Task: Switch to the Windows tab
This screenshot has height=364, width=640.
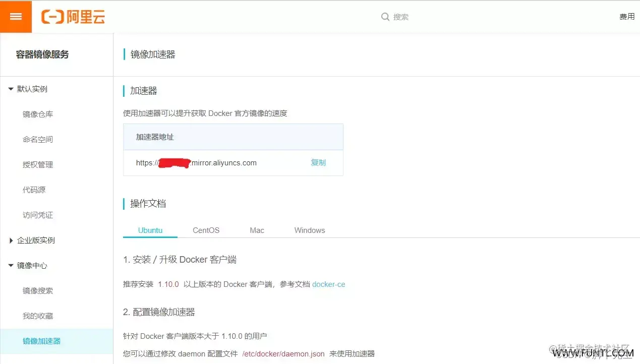Action: (x=309, y=230)
